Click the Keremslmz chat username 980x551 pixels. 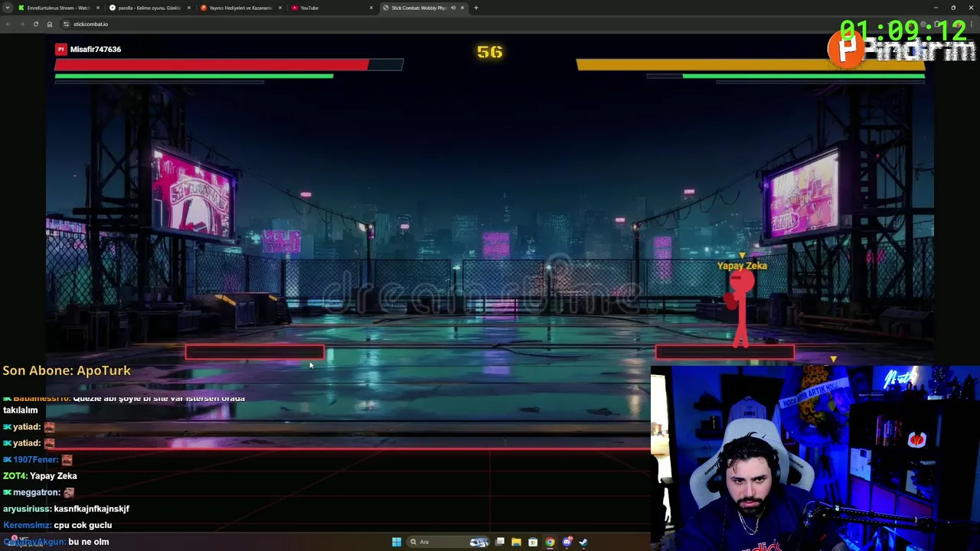[27, 525]
